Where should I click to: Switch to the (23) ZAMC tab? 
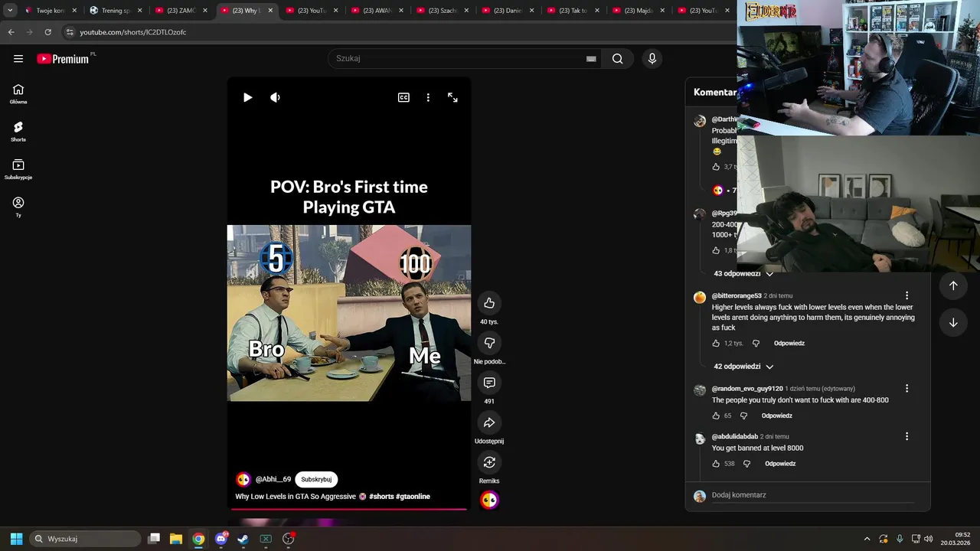[181, 11]
